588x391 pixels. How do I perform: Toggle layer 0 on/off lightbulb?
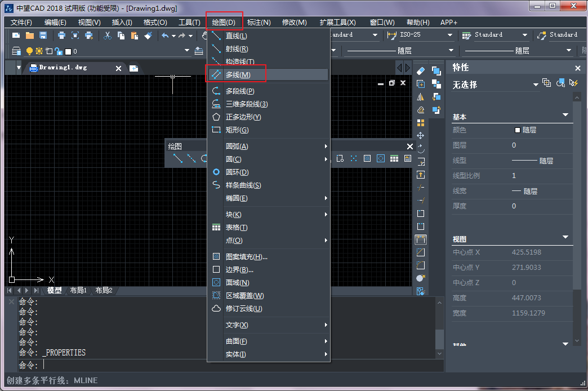29,51
